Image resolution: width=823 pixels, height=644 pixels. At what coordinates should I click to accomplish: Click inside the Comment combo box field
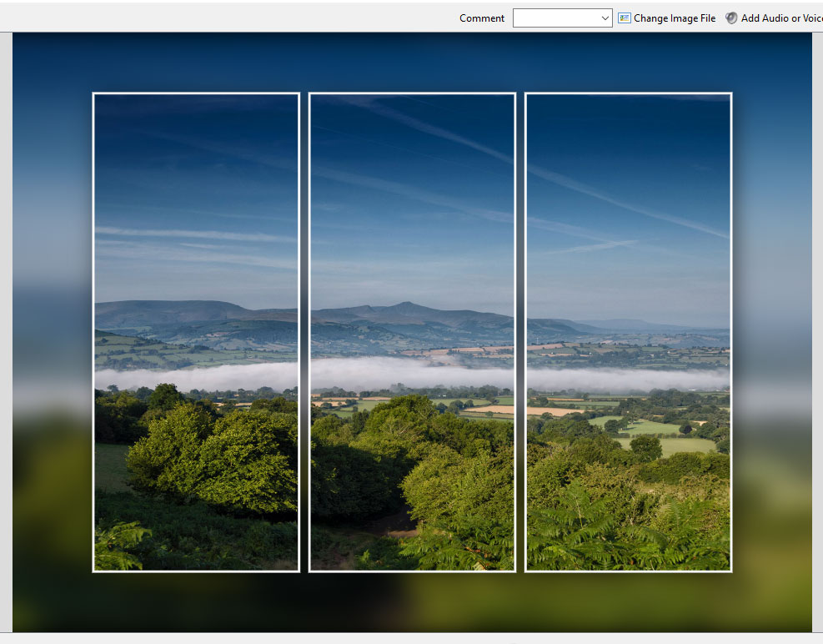coord(554,18)
